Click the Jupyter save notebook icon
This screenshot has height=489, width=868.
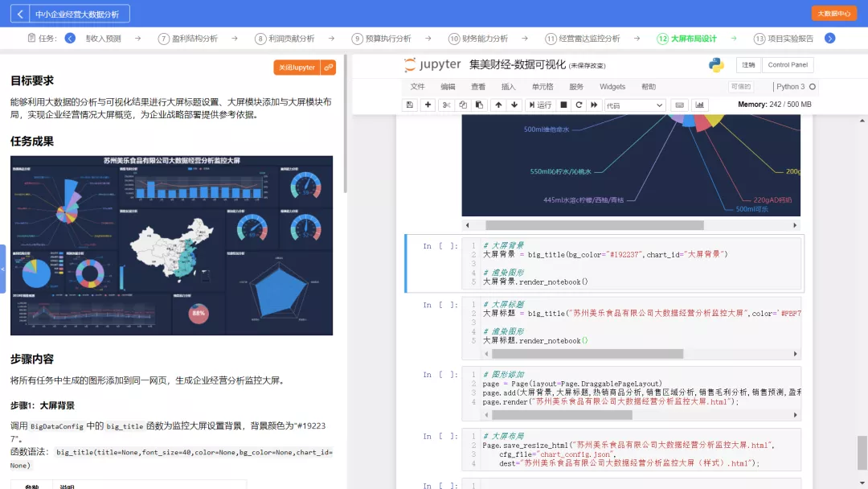pyautogui.click(x=409, y=105)
